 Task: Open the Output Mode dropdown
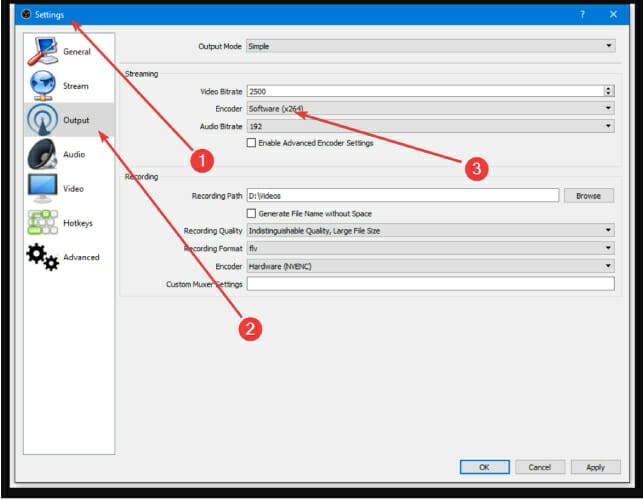(430, 46)
